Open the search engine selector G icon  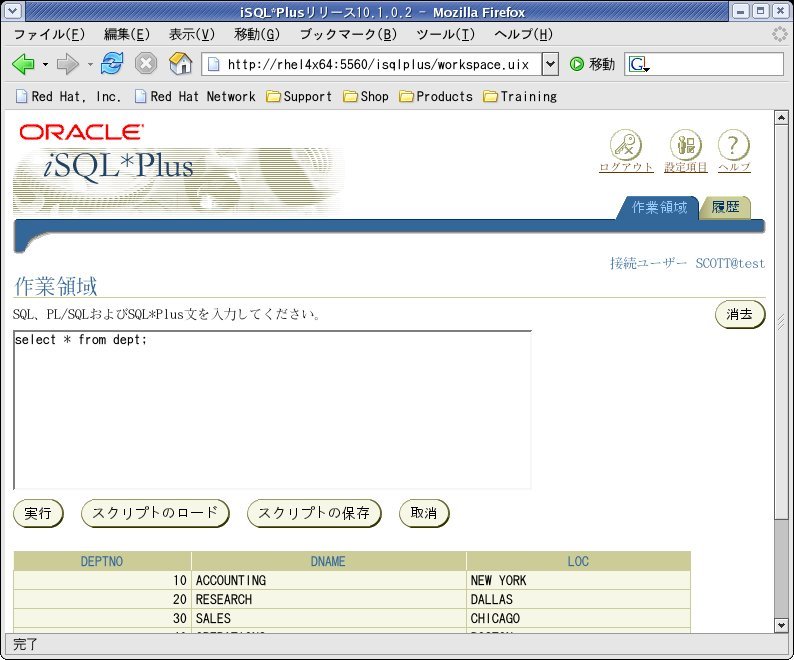point(639,64)
